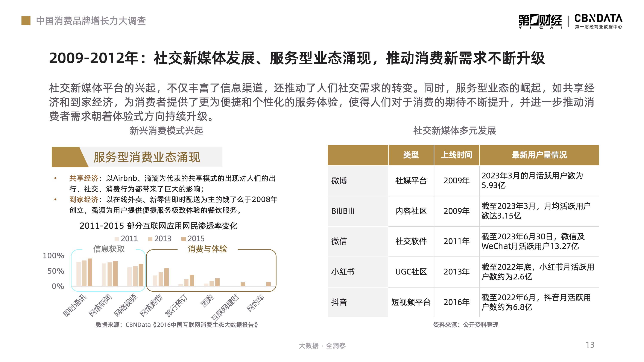
Task: Select the 上线时间 table column header
Action: coord(457,155)
